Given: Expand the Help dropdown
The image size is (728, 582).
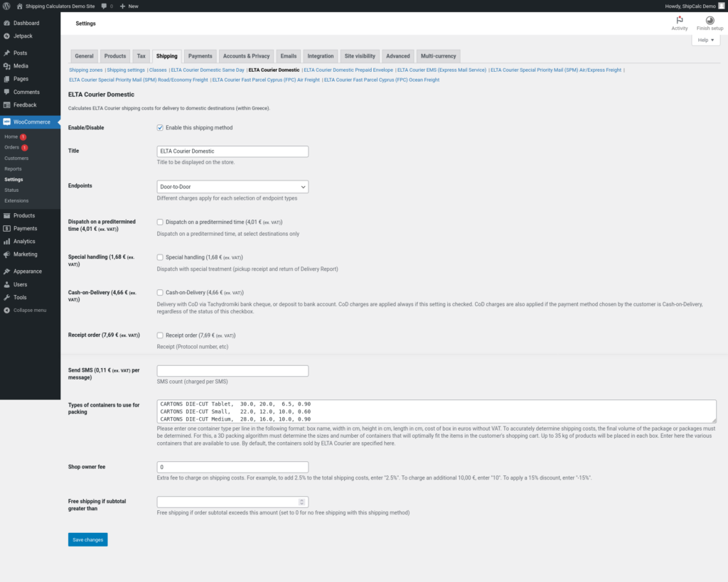Looking at the screenshot, I should 706,40.
